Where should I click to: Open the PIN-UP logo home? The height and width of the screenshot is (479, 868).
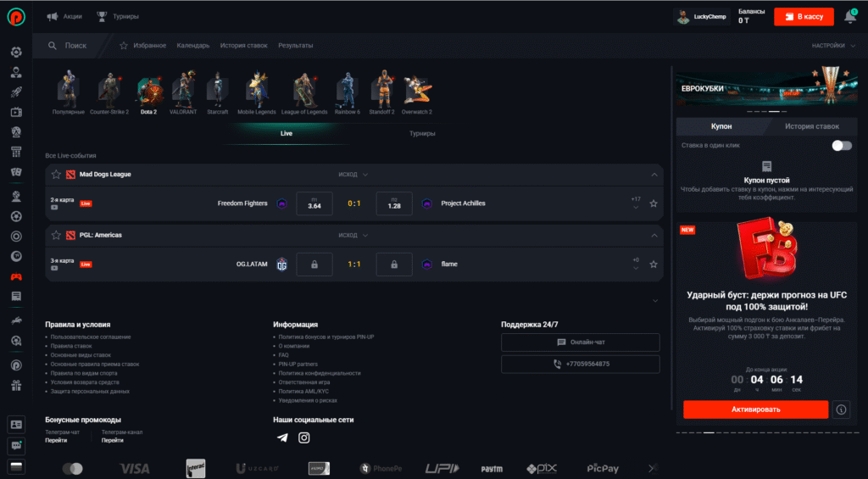[x=16, y=17]
